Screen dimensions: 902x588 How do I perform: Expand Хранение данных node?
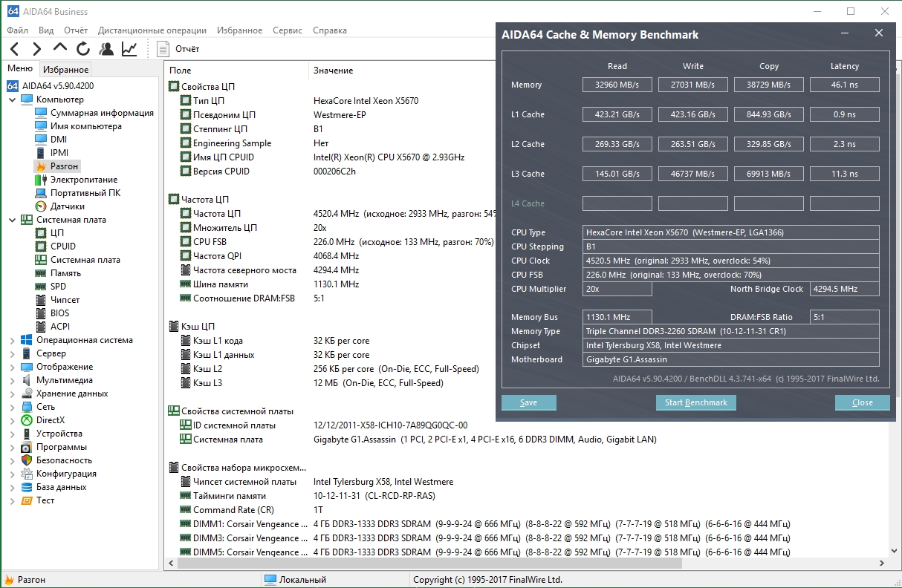13,393
